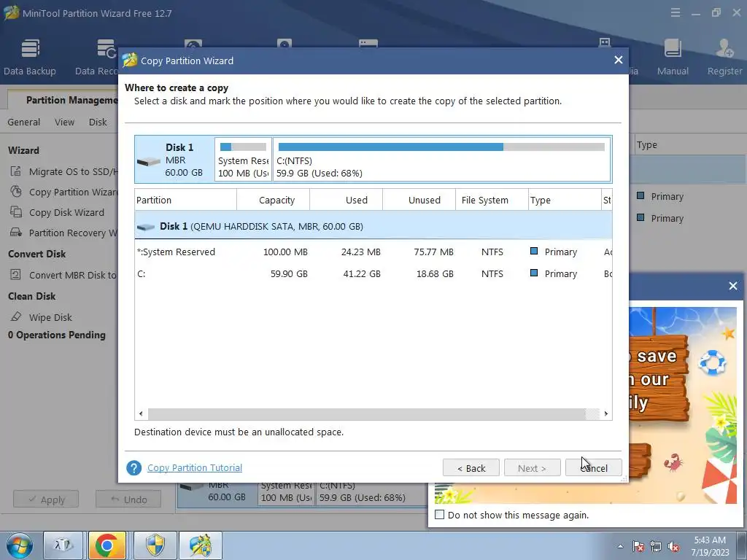747x560 pixels.
Task: Open the General menu
Action: point(24,122)
